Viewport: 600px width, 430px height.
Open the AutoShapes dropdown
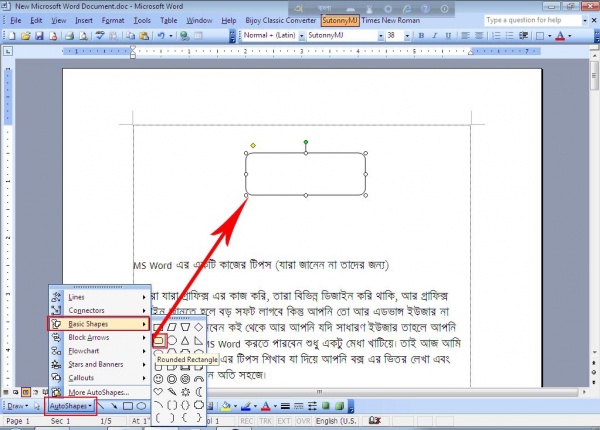coord(71,406)
